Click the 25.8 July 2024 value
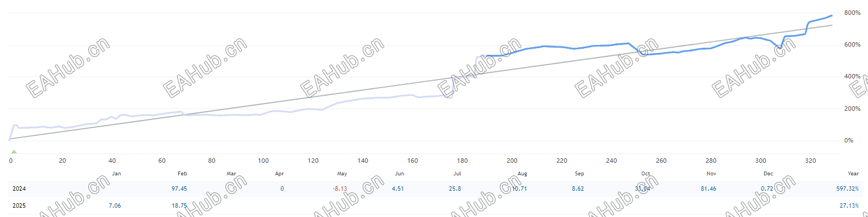 [x=455, y=189]
